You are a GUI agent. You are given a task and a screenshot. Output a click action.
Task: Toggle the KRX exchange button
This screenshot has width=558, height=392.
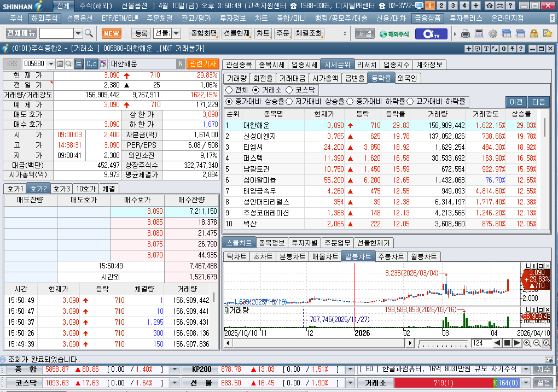pyautogui.click(x=12, y=63)
